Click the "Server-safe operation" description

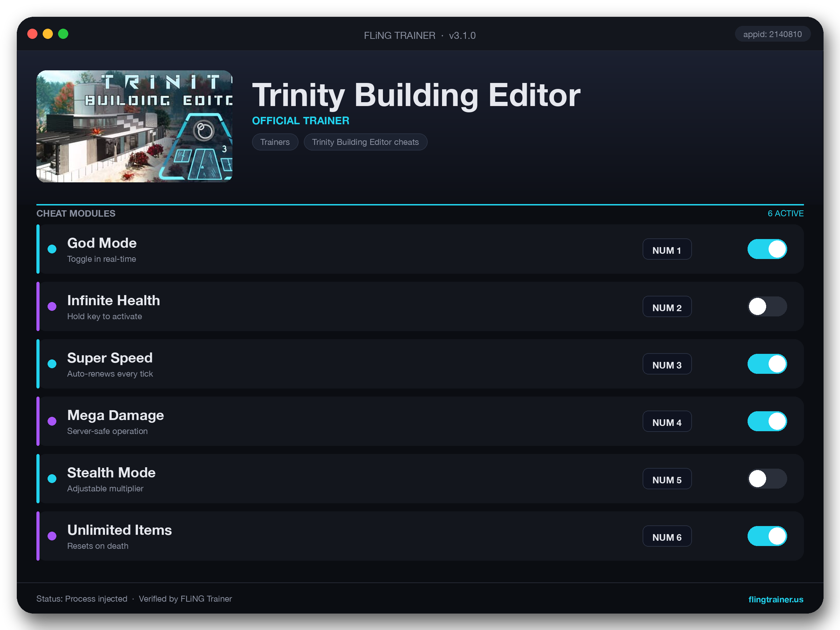pyautogui.click(x=107, y=431)
